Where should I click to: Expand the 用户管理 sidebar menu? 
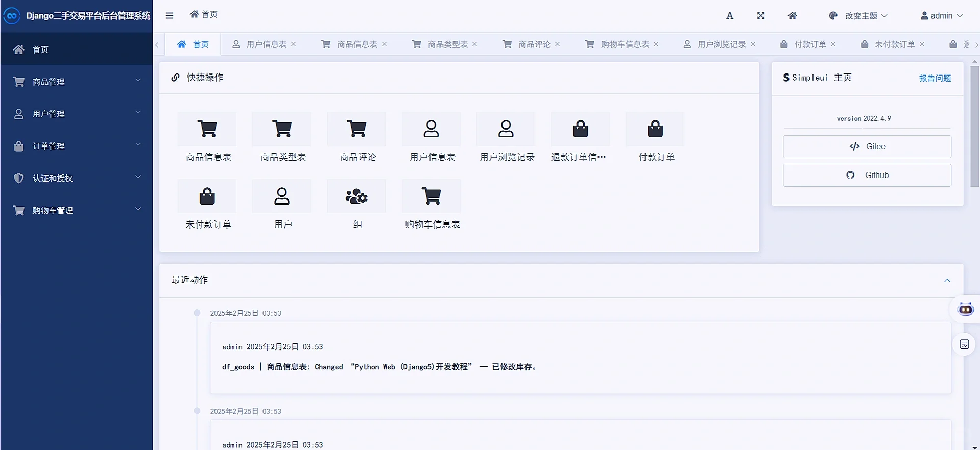[77, 114]
